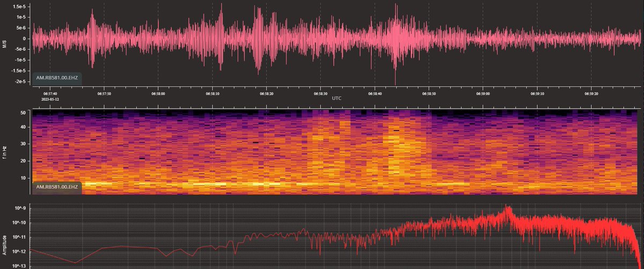This screenshot has width=644, height=269.
Task: Select the 06:58:10 time tick label
Action: click(x=213, y=93)
